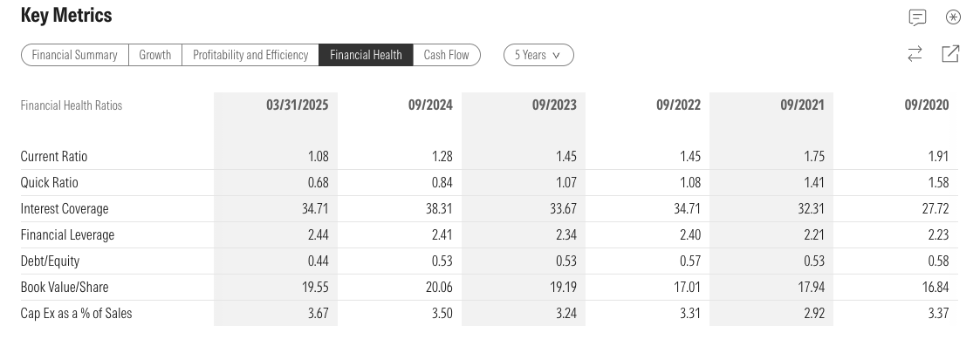Viewport: 980px width, 339px height.
Task: Open the external link popout icon
Action: tap(950, 54)
